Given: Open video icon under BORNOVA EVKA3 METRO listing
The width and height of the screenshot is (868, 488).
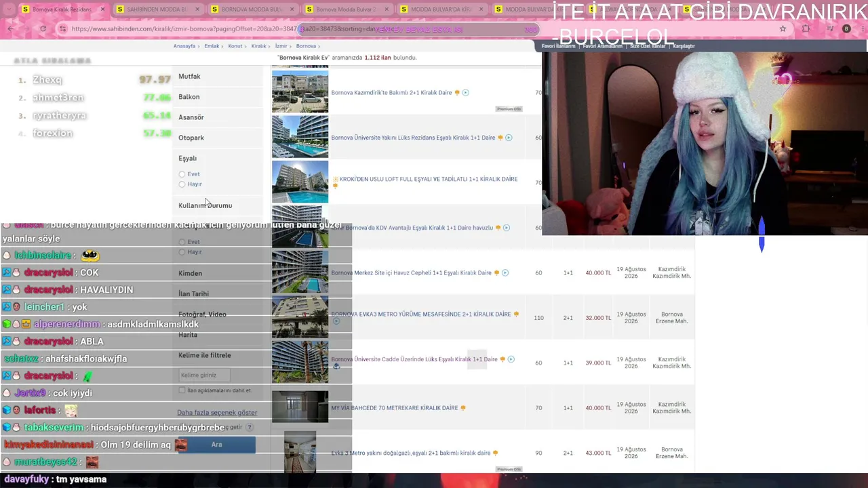Looking at the screenshot, I should point(336,321).
